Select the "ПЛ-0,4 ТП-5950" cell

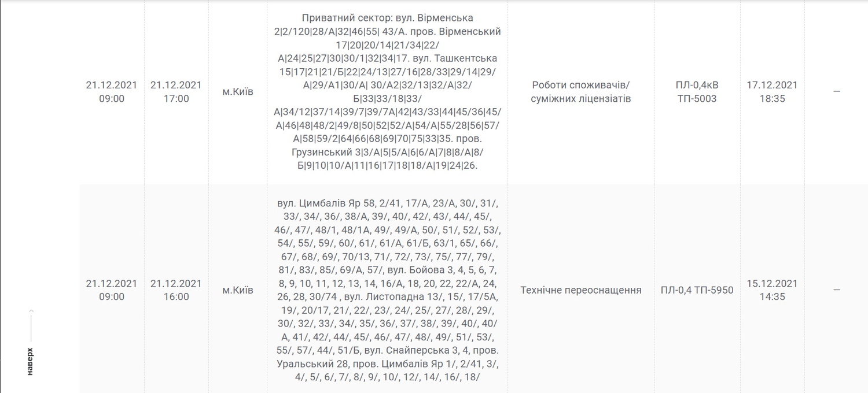tap(697, 290)
